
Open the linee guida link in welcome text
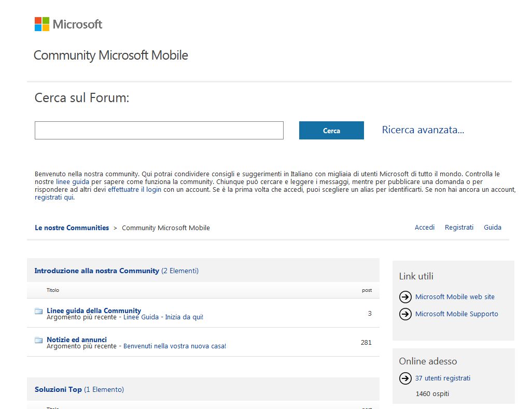pos(72,182)
